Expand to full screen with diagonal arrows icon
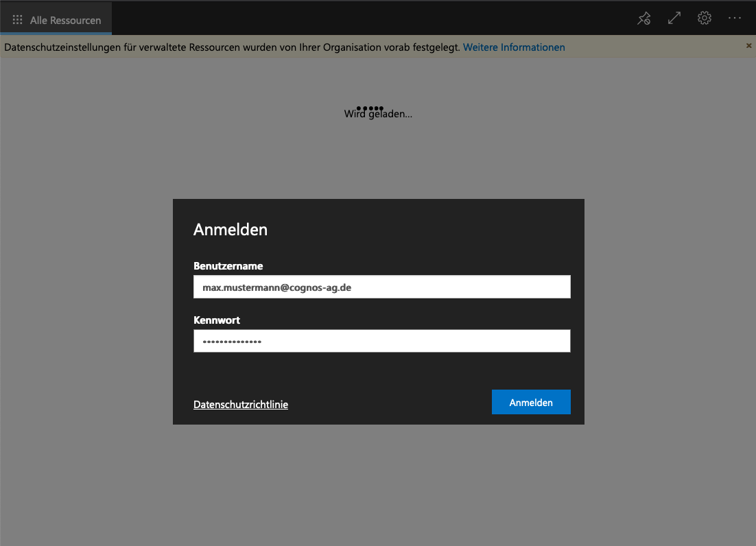This screenshot has height=546, width=756. pyautogui.click(x=674, y=19)
